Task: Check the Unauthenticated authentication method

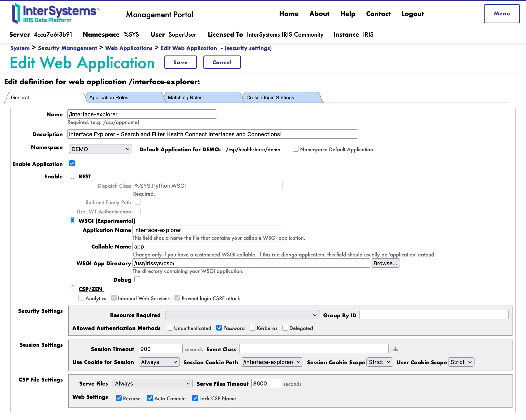Action: coord(170,328)
